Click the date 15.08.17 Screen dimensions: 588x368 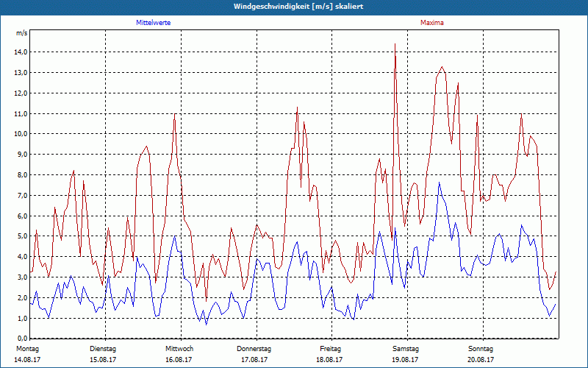tap(103, 360)
